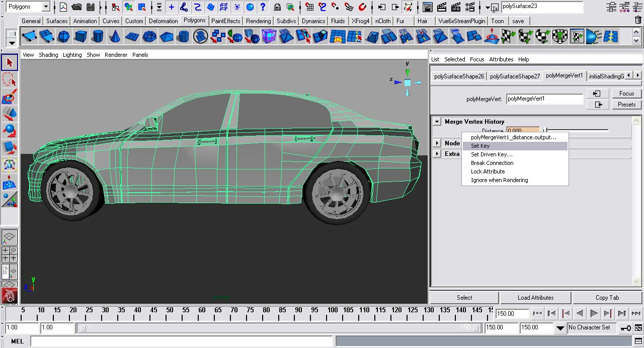This screenshot has height=348, width=644.
Task: Create a polygon pyramid from the shelf
Action: click(167, 36)
